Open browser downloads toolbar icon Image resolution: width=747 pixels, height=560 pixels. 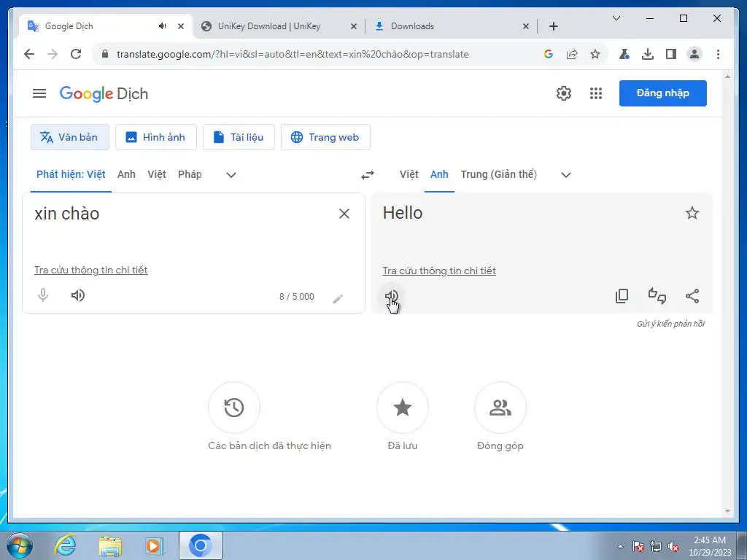648,54
